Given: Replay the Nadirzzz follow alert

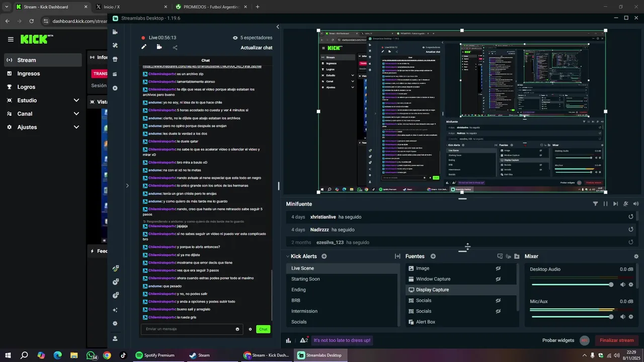Looking at the screenshot, I should (631, 229).
